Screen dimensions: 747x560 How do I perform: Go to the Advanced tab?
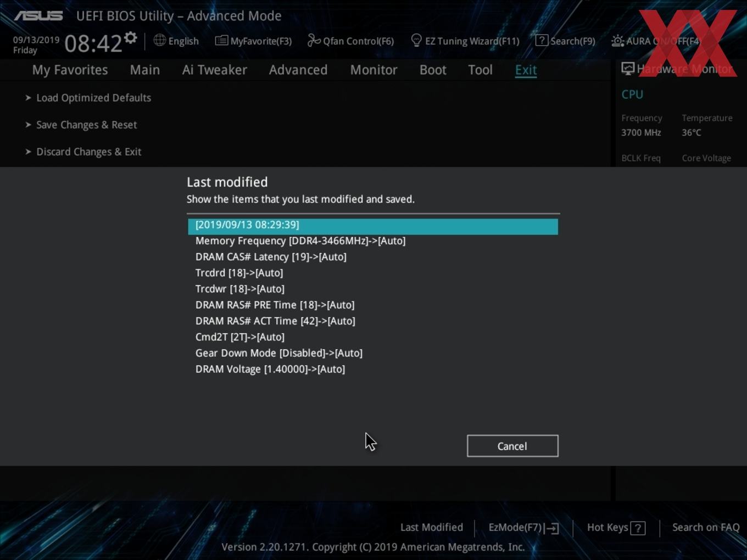(298, 70)
